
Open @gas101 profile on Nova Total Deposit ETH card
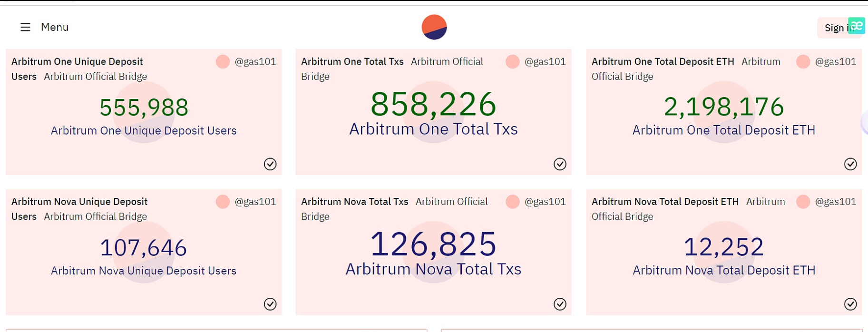(836, 202)
